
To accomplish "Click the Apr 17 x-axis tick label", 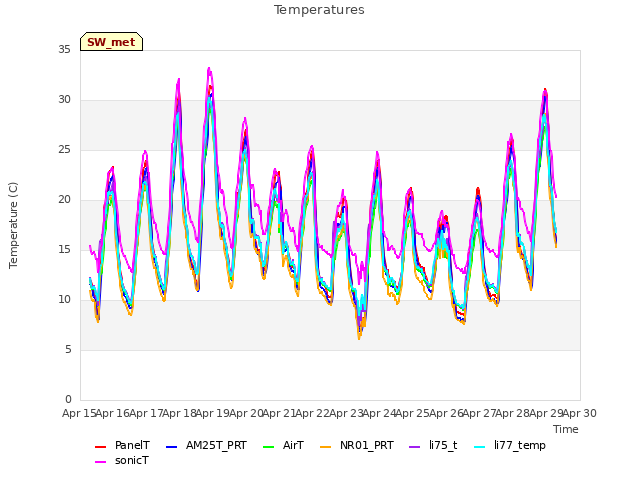I will coord(146,413).
